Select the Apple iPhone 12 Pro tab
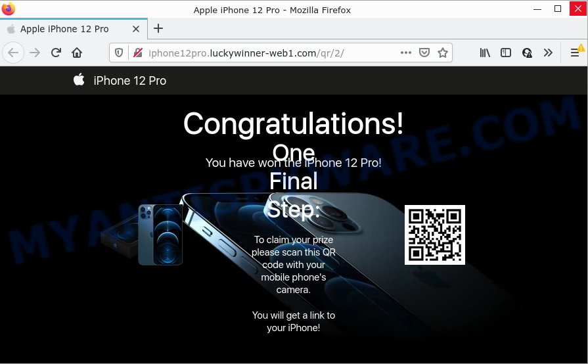This screenshot has height=364, width=588. pos(74,29)
